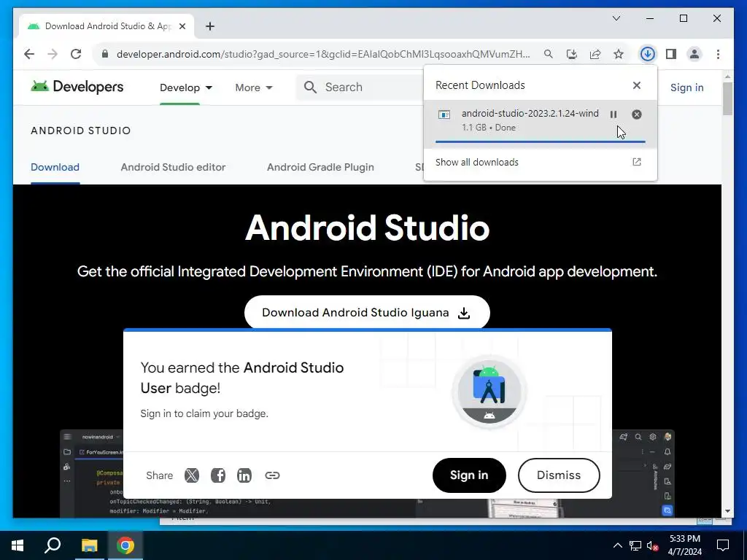This screenshot has height=560, width=747.
Task: Click Download Android Studio Iguana button
Action: pyautogui.click(x=367, y=312)
